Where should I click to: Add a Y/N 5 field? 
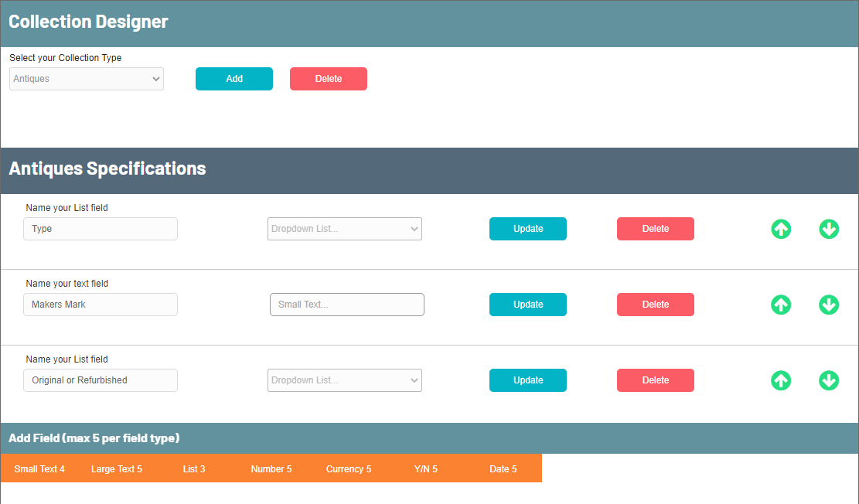tap(426, 469)
